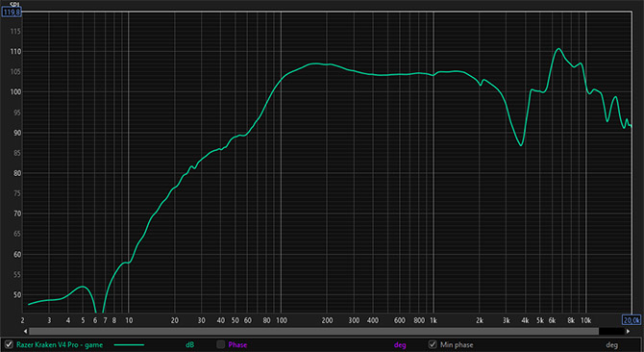Click the 1k frequency axis label
Screen dimensions: 644x352
coord(433,320)
